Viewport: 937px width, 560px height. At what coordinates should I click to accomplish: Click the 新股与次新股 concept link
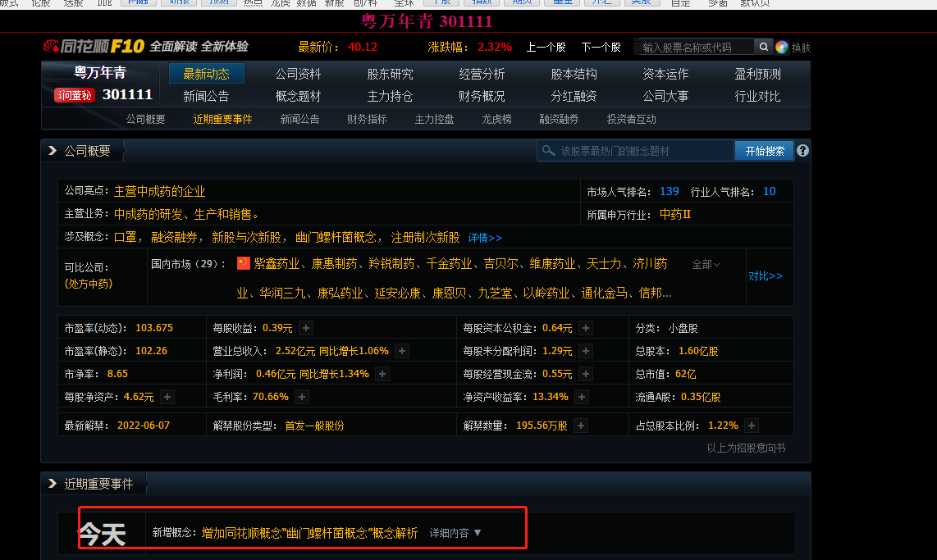pos(246,237)
